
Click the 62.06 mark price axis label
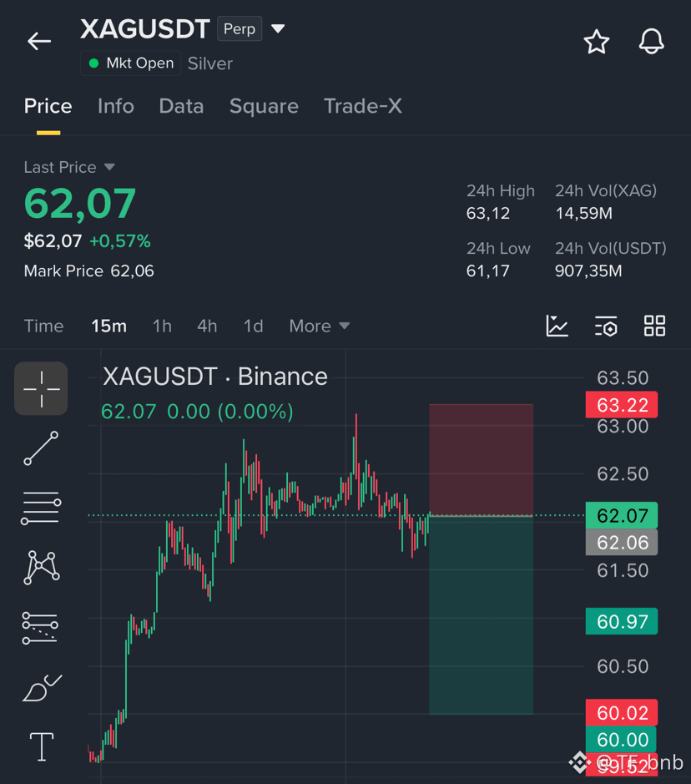[622, 543]
